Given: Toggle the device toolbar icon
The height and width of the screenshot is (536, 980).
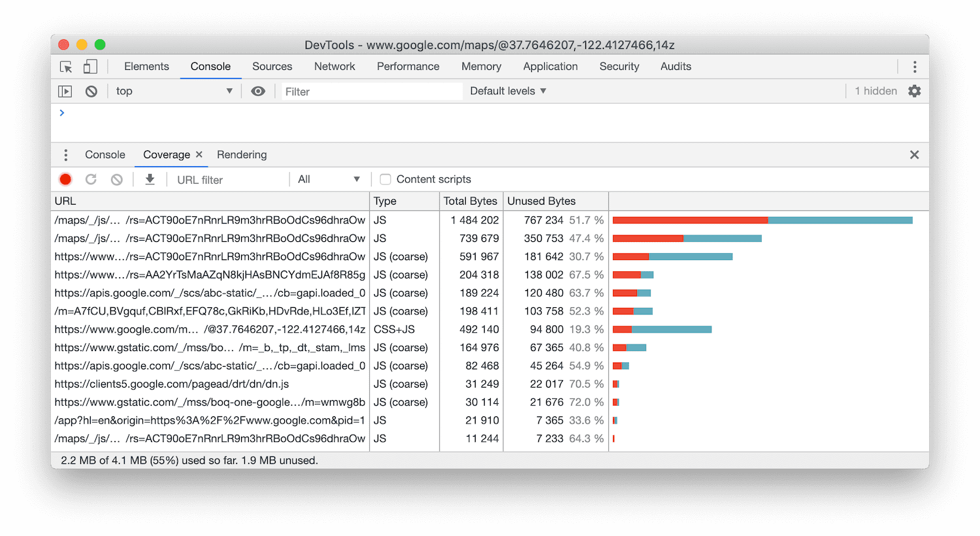Looking at the screenshot, I should [90, 67].
